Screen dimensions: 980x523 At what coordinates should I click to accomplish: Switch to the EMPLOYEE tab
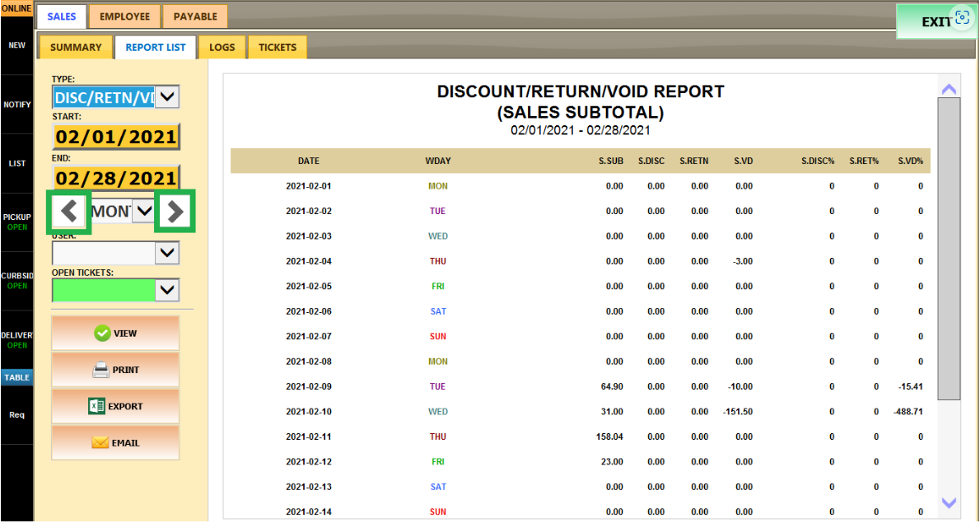(124, 16)
